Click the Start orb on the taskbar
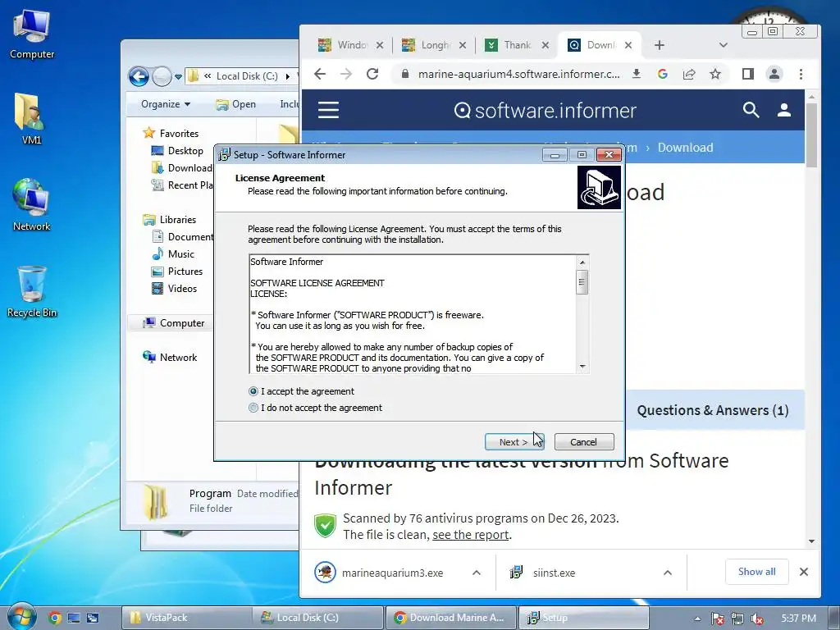 [x=21, y=617]
